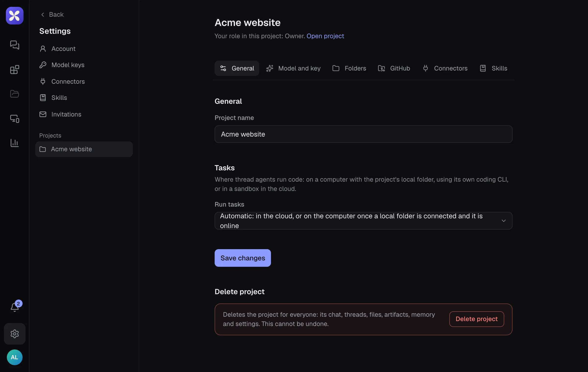Open Model keys settings

[84, 65]
